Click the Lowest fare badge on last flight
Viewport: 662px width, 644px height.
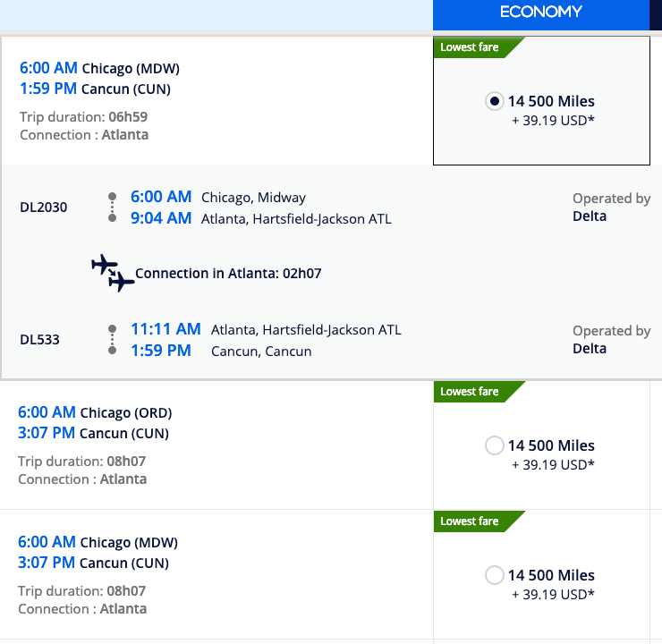pyautogui.click(x=480, y=521)
